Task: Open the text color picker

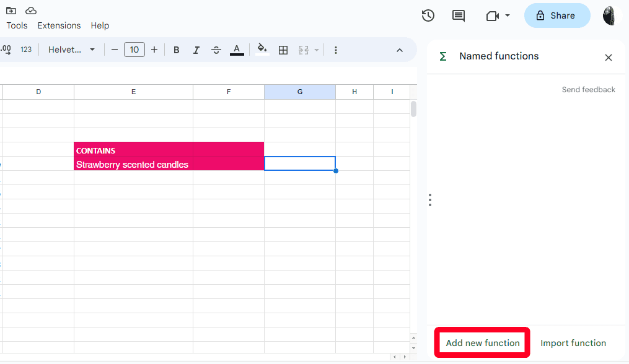Action: (237, 50)
